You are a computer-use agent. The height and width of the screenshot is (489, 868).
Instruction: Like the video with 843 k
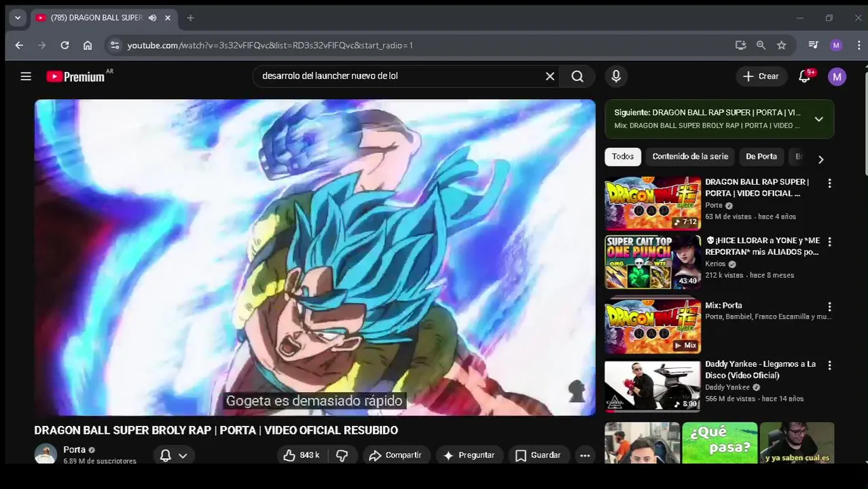click(301, 455)
